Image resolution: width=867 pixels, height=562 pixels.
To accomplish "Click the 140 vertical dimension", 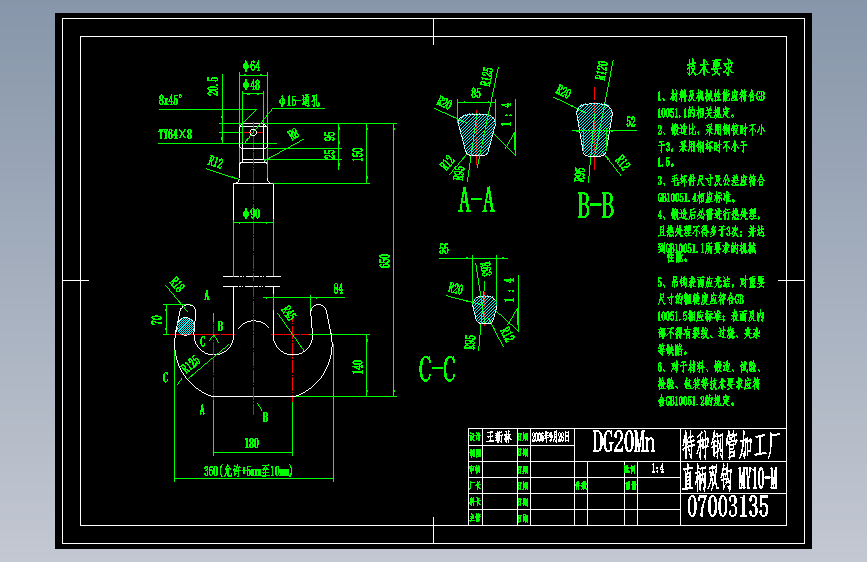I will [358, 366].
